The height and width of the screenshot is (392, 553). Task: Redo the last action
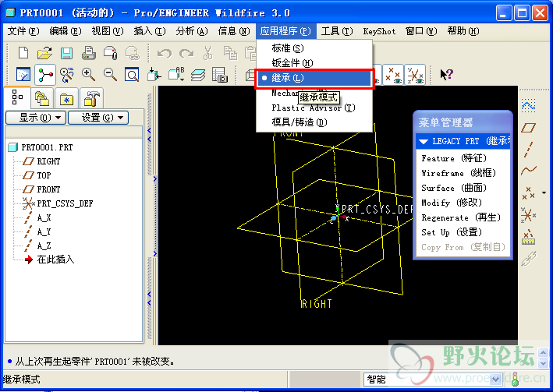click(x=186, y=54)
